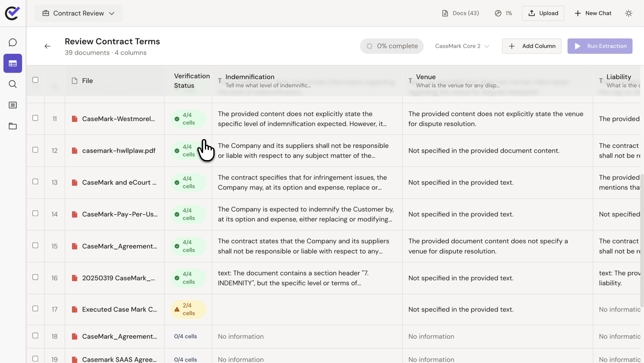Click the usage 1% indicator icon

coord(498,13)
